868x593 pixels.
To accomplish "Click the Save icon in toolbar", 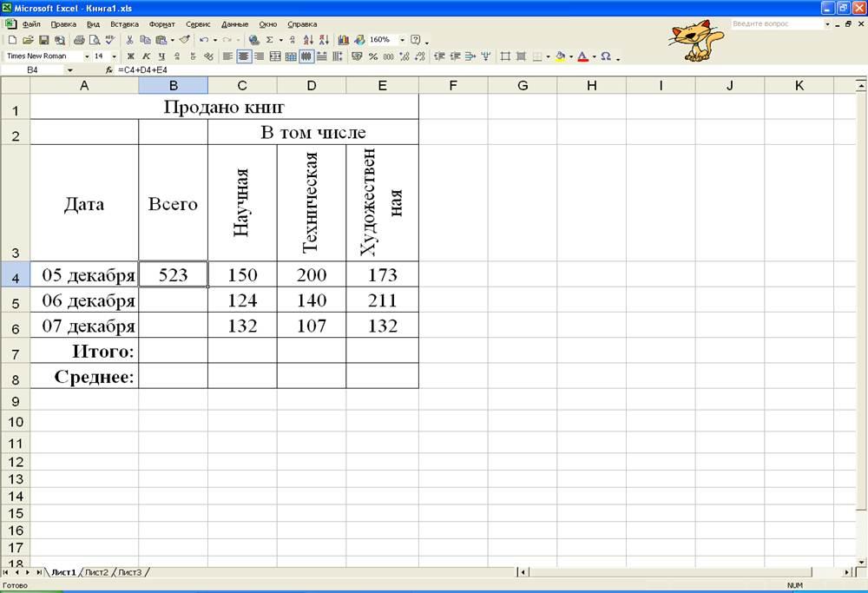I will 43,40.
